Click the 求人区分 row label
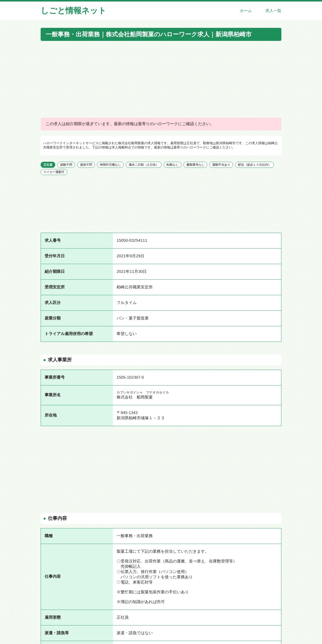This screenshot has height=644, width=322. [53, 303]
